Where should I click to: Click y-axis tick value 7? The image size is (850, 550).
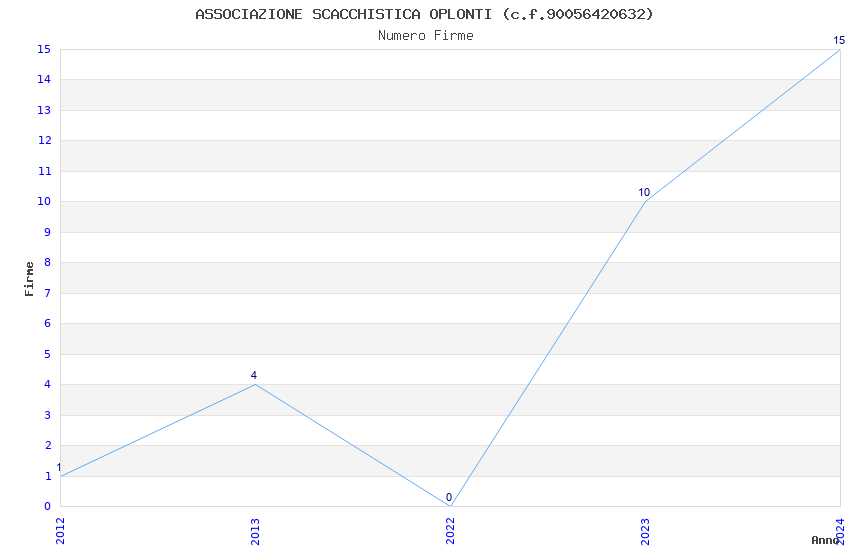48,293
